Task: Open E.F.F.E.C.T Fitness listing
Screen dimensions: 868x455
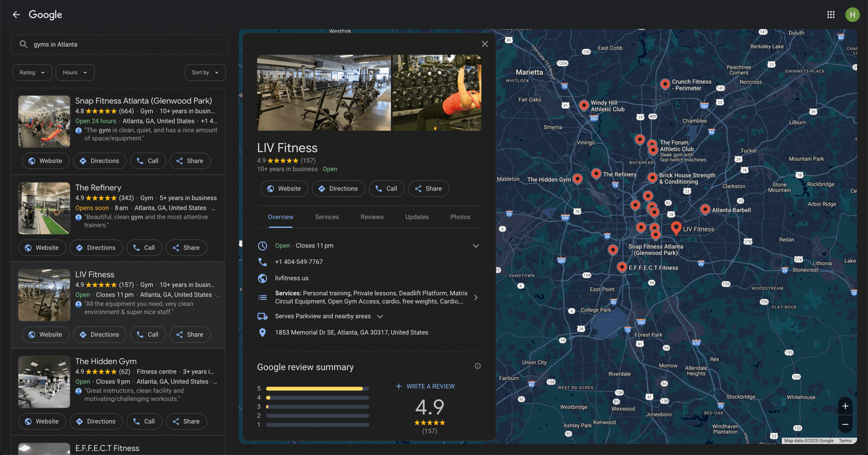Action: [107, 448]
